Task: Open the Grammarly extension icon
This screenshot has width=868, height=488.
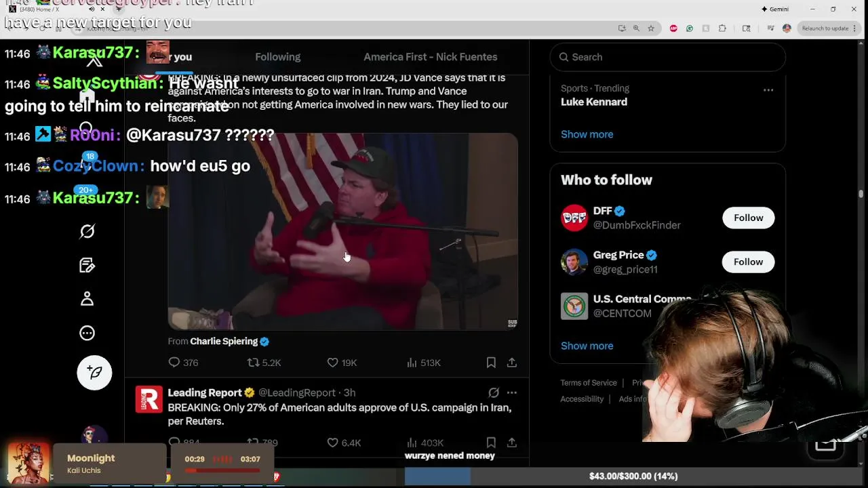Action: tap(690, 28)
